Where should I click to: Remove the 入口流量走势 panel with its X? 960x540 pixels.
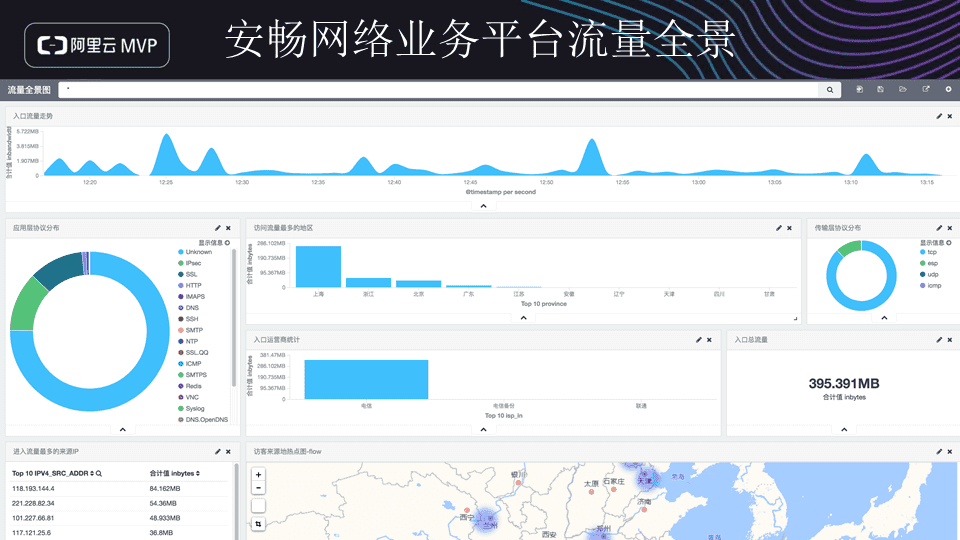[x=950, y=116]
